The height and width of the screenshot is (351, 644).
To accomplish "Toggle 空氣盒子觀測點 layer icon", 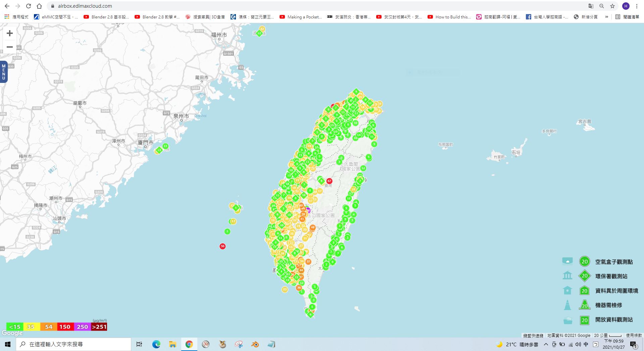I will coord(567,261).
